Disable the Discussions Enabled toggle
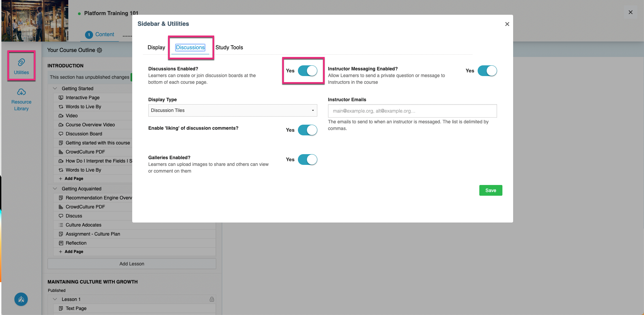Viewport: 644px width, 315px height. pyautogui.click(x=308, y=71)
